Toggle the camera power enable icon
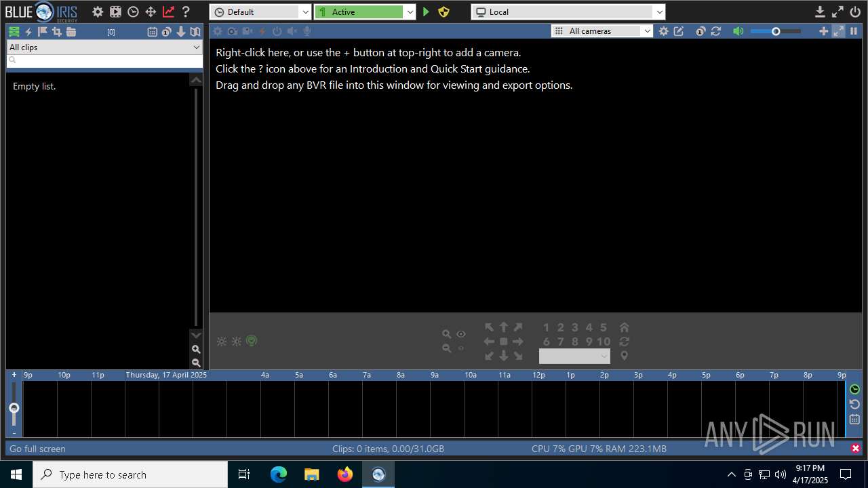This screenshot has width=868, height=488. [277, 31]
